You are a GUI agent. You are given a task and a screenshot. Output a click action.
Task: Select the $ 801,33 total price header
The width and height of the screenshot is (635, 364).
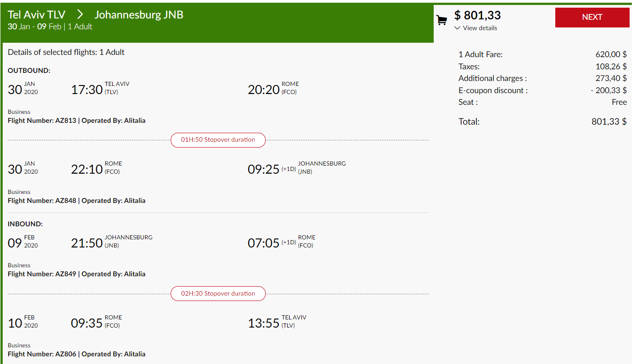477,15
